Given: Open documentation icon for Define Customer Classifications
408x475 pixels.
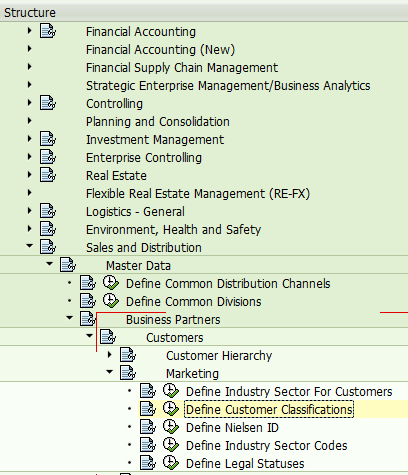Looking at the screenshot, I should tap(148, 409).
